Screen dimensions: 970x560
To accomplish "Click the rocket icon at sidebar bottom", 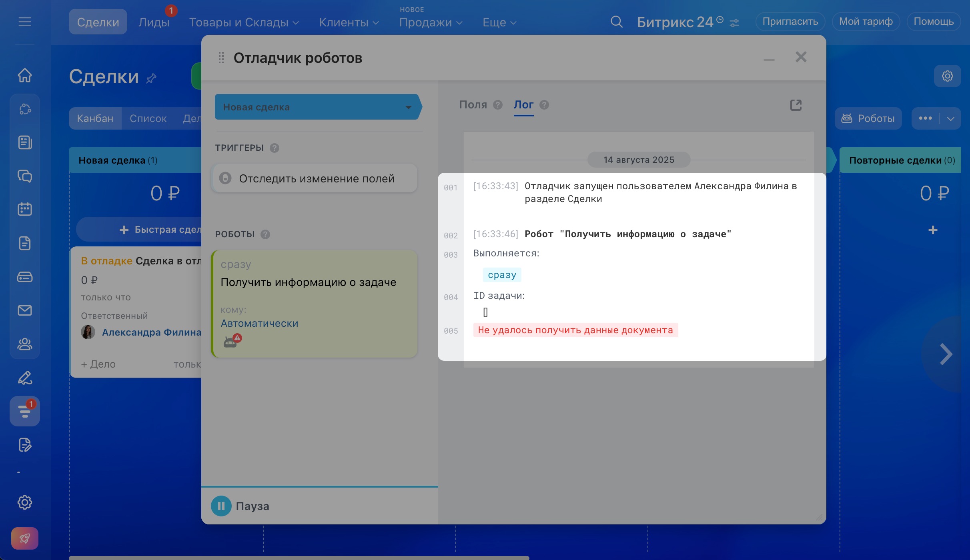I will [x=25, y=538].
